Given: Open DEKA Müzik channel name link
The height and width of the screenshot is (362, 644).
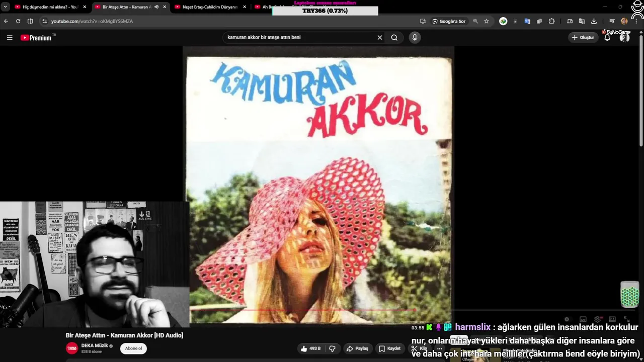Looking at the screenshot, I should tap(95, 346).
